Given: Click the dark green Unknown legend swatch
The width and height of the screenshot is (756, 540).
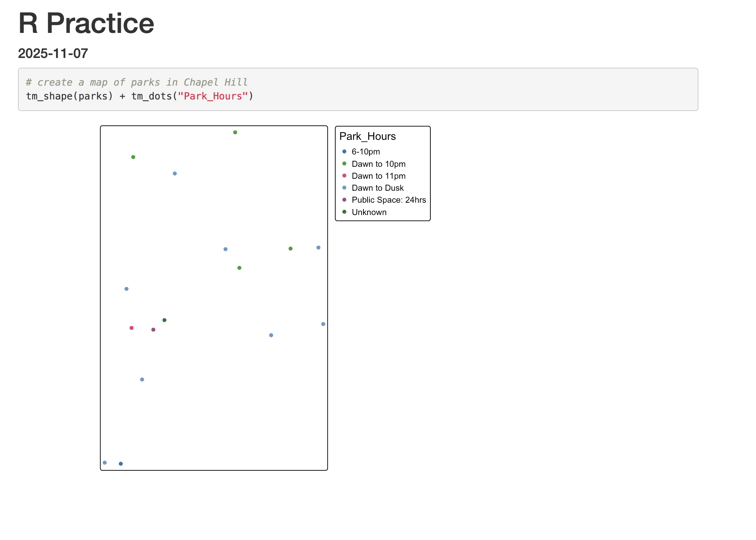Looking at the screenshot, I should pyautogui.click(x=344, y=212).
